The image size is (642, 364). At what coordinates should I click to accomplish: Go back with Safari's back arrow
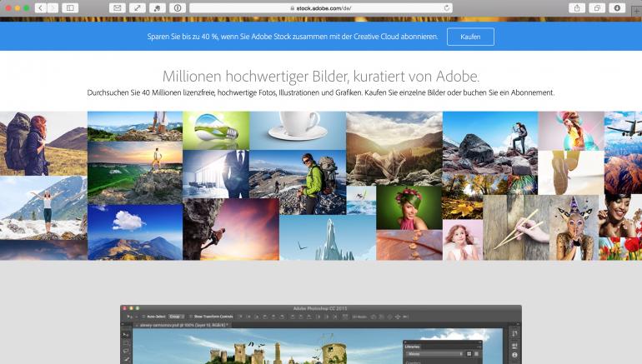tap(41, 7)
